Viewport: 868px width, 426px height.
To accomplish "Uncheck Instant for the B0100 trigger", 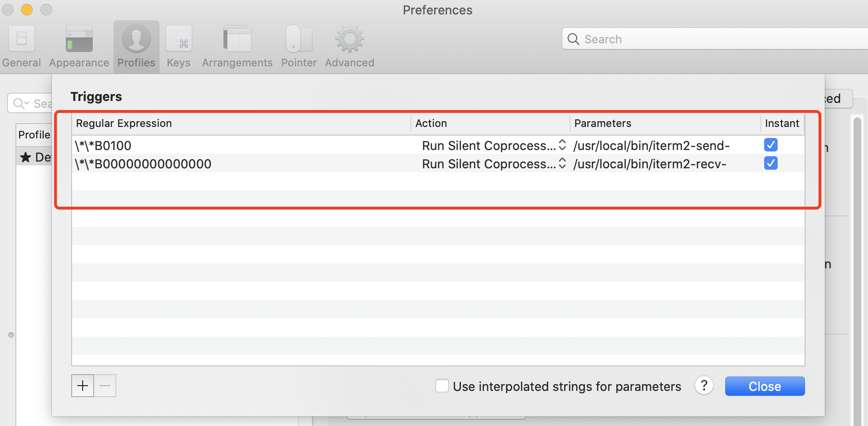I will coord(771,145).
